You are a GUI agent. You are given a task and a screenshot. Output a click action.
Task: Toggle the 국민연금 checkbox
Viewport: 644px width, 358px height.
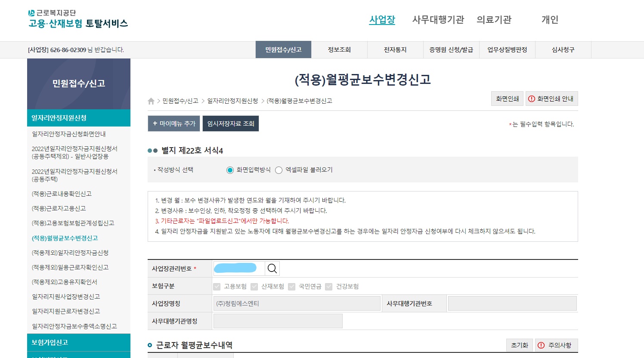(291, 287)
